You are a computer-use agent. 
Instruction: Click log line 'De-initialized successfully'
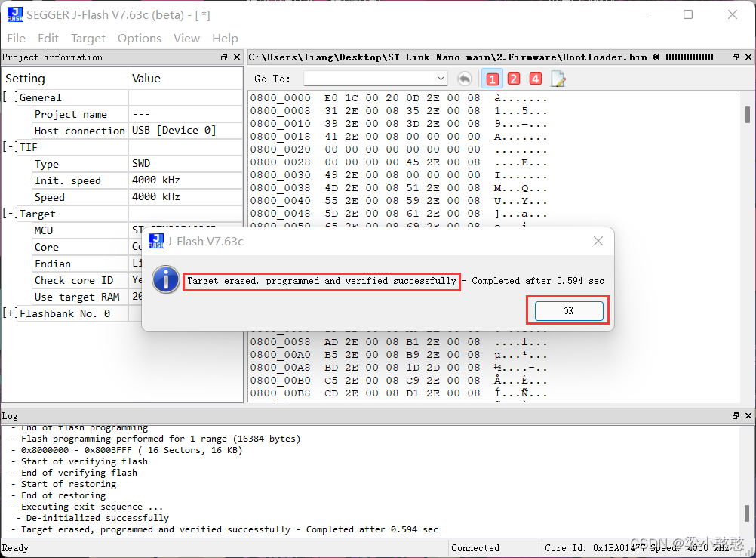pyautogui.click(x=97, y=518)
